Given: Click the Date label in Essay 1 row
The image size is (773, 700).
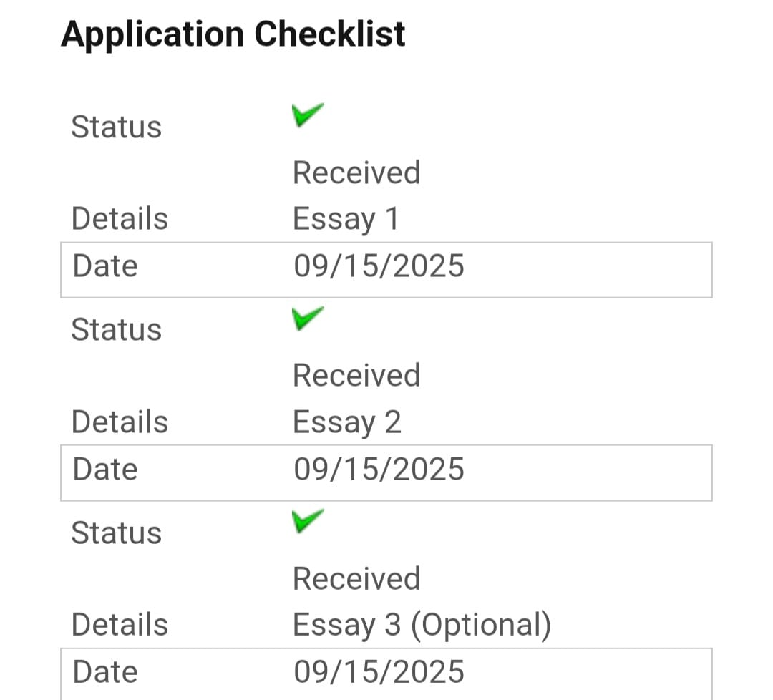Looking at the screenshot, I should point(105,266).
